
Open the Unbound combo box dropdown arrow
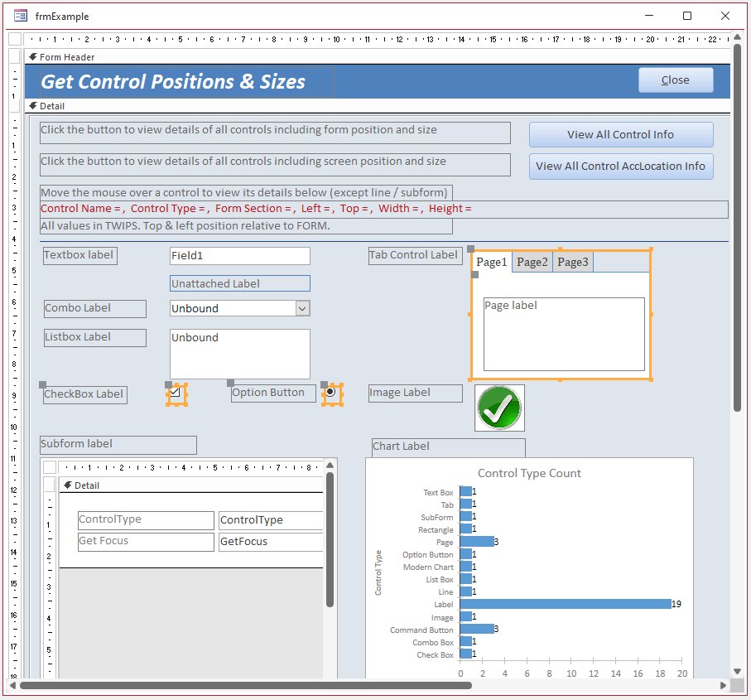click(x=302, y=308)
